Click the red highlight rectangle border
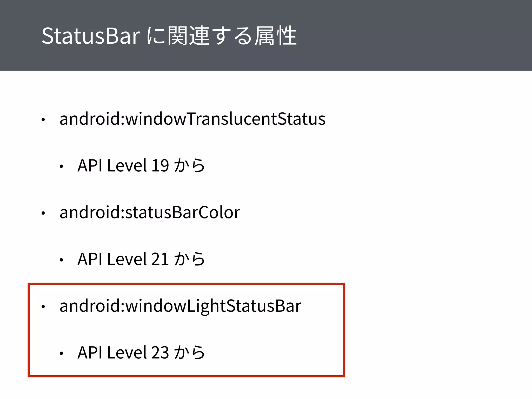Screen dimensions: 532x399 (186, 284)
